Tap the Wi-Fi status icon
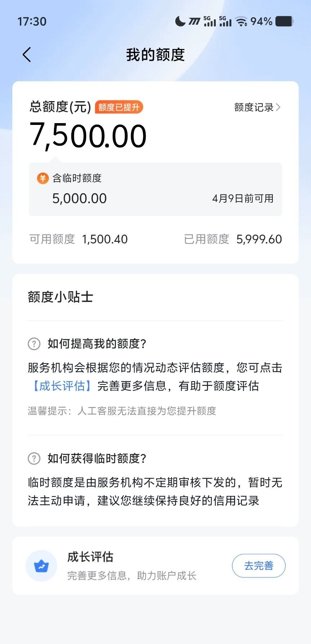The height and width of the screenshot is (644, 311). tap(241, 22)
